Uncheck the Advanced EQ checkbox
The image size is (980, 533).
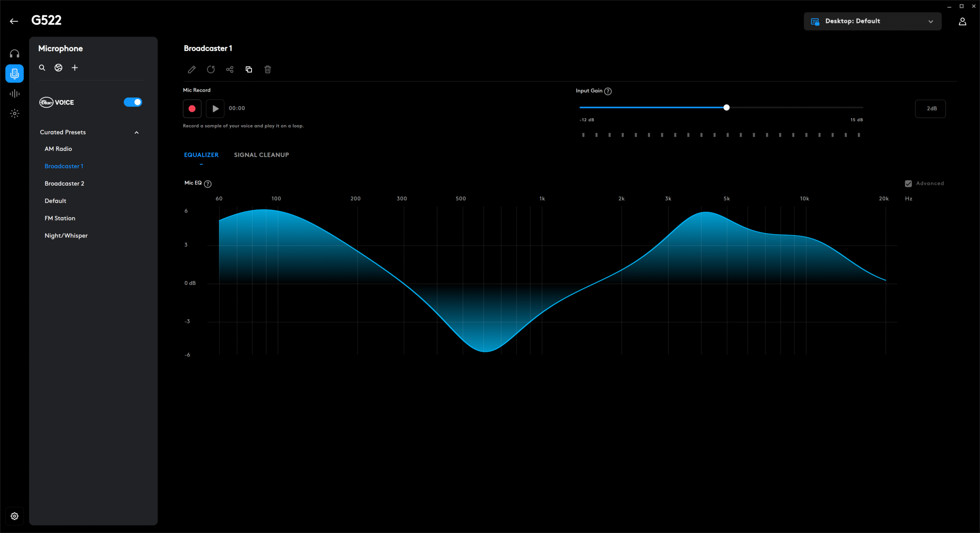pyautogui.click(x=908, y=183)
